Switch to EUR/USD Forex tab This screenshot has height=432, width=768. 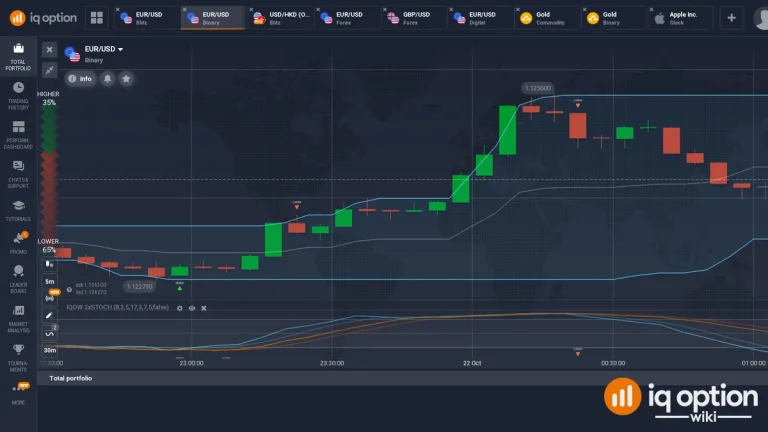coord(347,18)
